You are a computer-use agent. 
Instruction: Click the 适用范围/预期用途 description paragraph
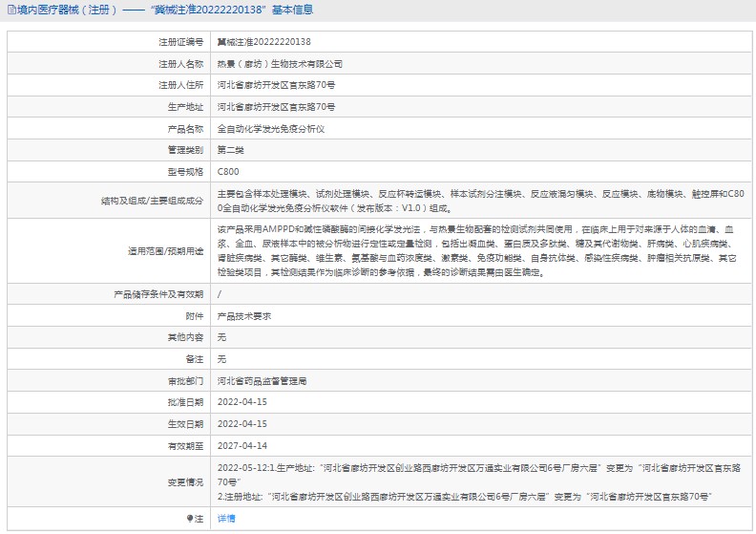(477, 251)
